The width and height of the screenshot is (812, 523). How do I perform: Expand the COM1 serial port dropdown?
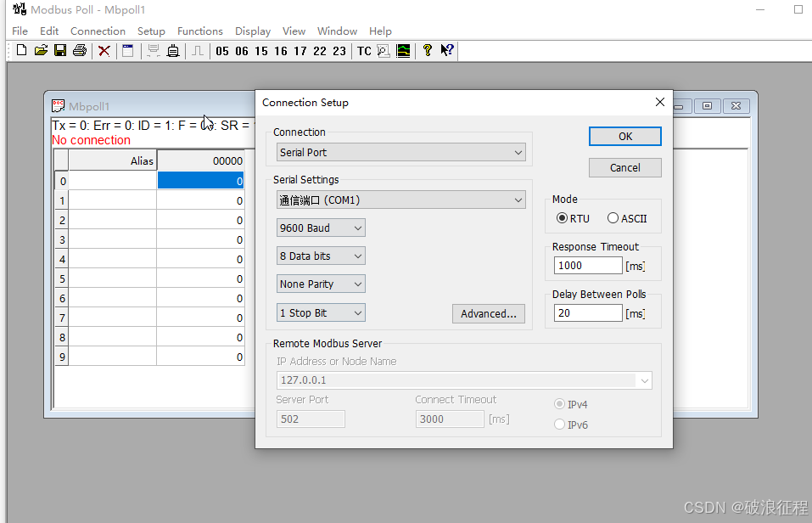(400, 200)
